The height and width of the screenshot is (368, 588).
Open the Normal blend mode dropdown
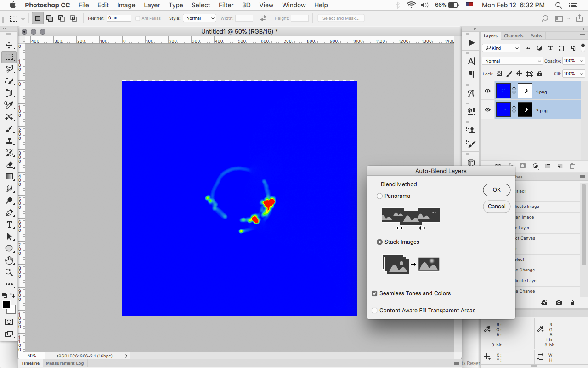512,61
